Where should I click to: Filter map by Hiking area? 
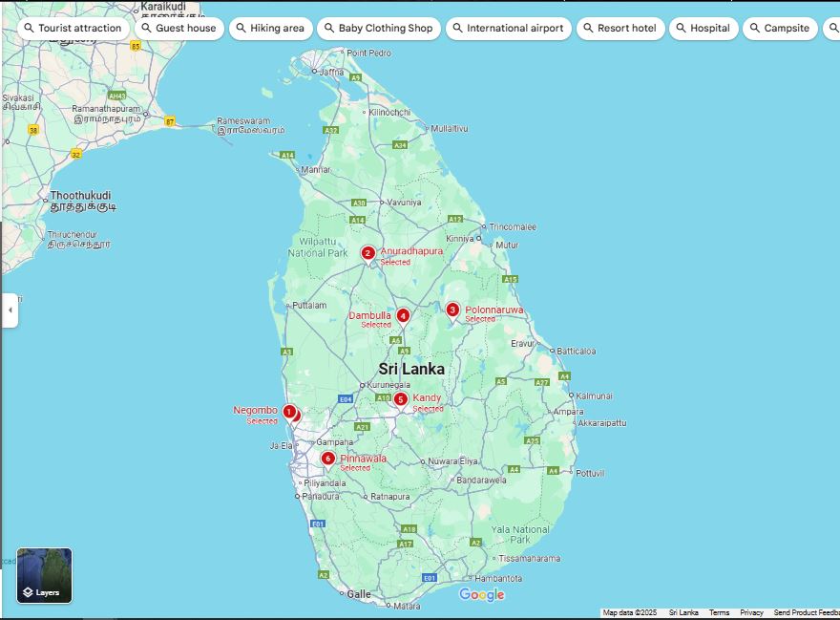pos(269,29)
